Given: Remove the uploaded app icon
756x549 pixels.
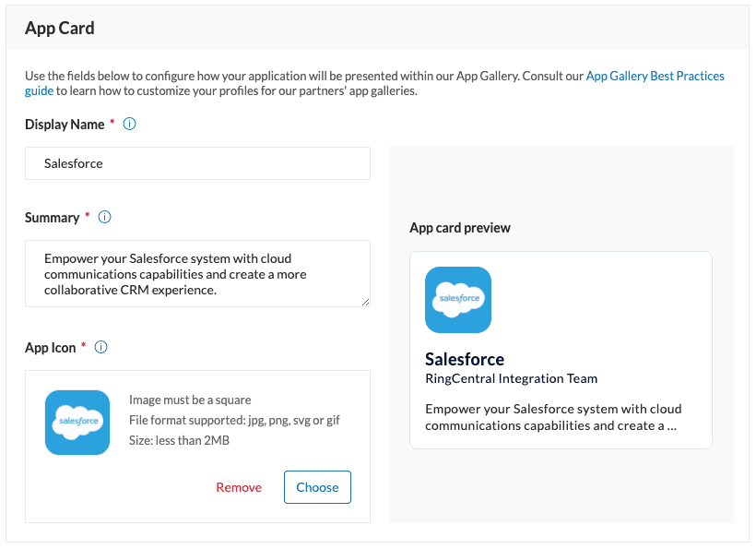Looking at the screenshot, I should 239,487.
